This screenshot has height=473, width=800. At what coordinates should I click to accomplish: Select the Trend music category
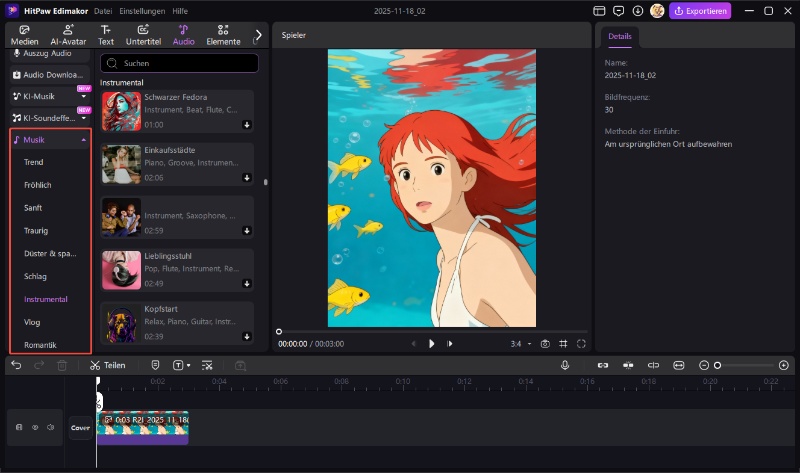34,162
